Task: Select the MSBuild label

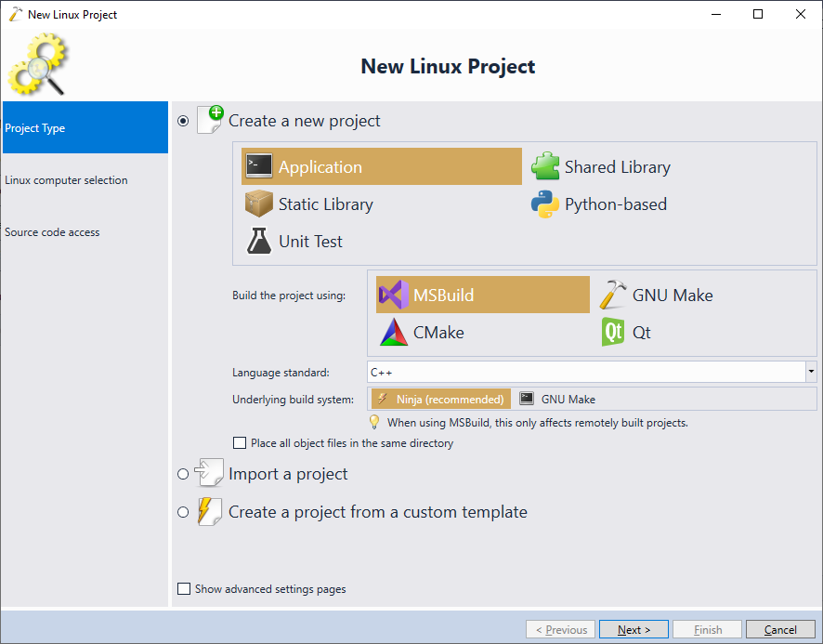Action: 443,295
